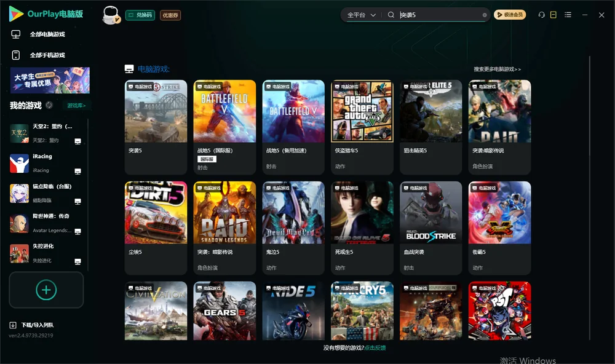
Task: Open 突袭:暗影传说 card in first row
Action: click(499, 127)
